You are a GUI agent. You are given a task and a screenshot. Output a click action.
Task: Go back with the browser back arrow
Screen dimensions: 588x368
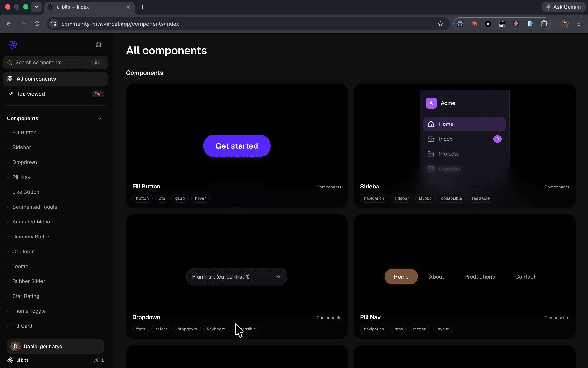coord(9,24)
